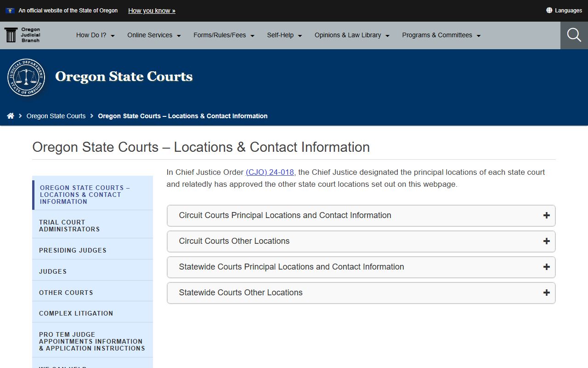
Task: Click the Oregon flag icon in top bar
Action: [x=10, y=10]
